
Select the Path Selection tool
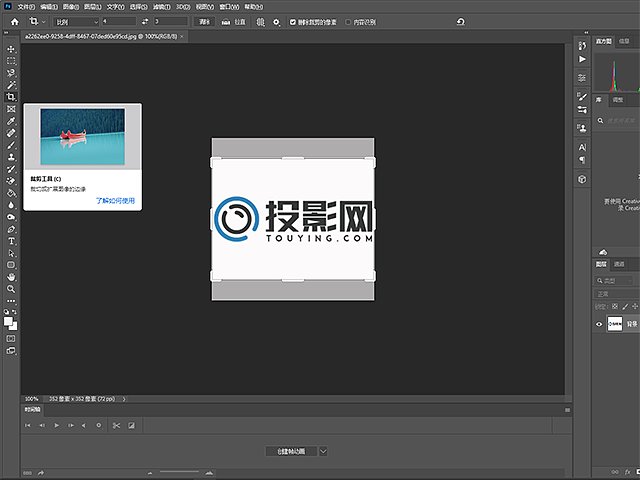(11, 253)
